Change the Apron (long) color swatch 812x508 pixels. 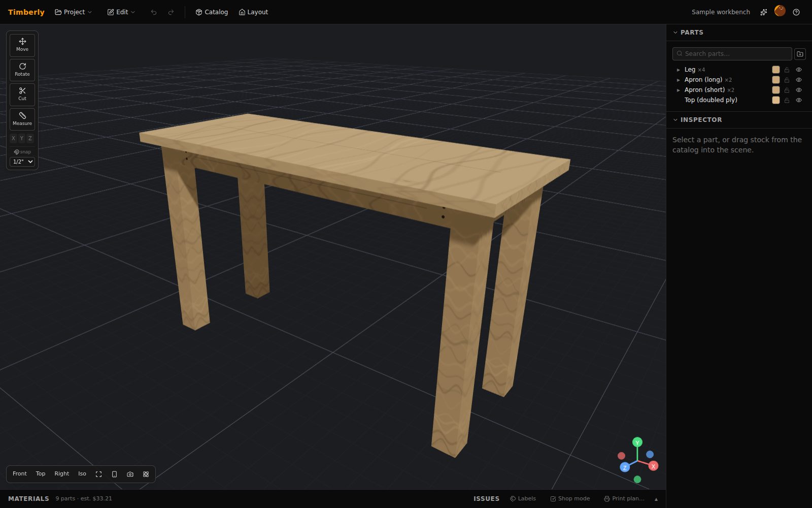click(776, 80)
